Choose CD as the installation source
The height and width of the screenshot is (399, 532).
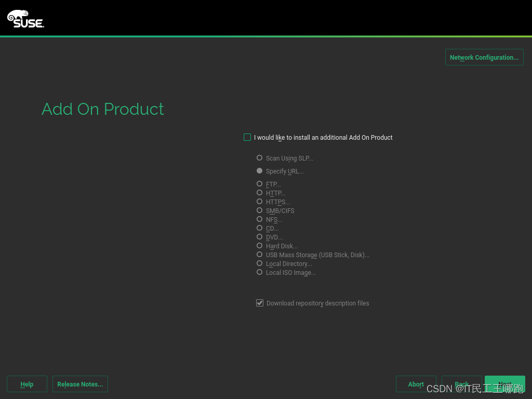259,228
